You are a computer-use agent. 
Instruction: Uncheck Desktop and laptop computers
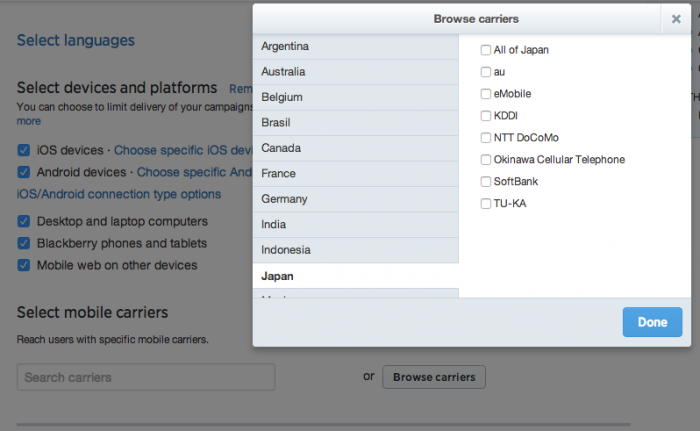[x=23, y=222]
